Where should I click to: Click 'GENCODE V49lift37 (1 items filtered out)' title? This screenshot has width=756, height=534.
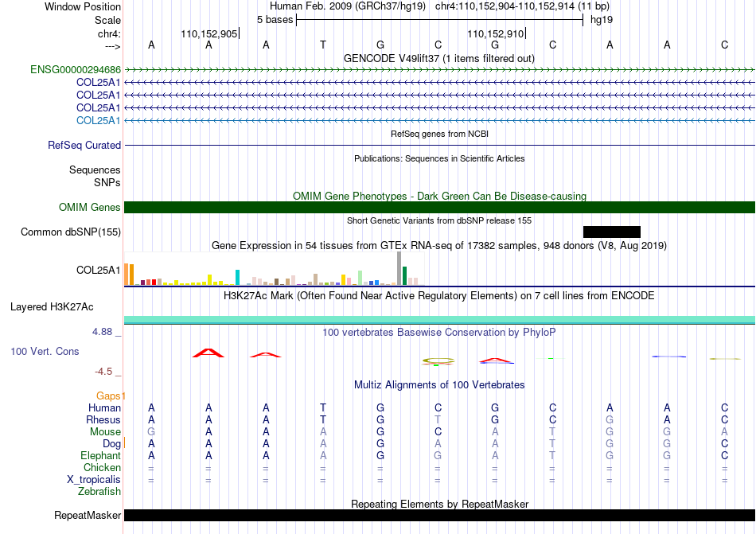click(x=439, y=58)
